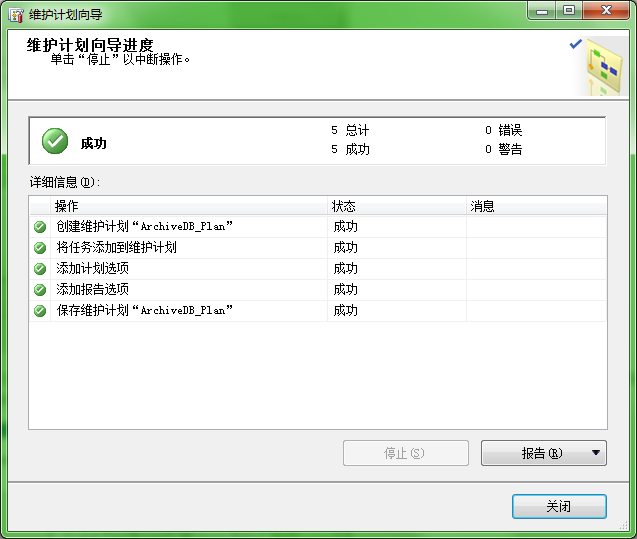Screen dimensions: 637x539
Task: Minimize the 维护计划向导 window
Action: [542, 11]
